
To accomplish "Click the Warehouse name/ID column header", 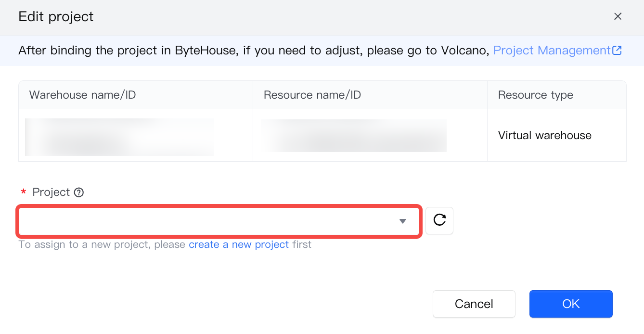I will [82, 95].
